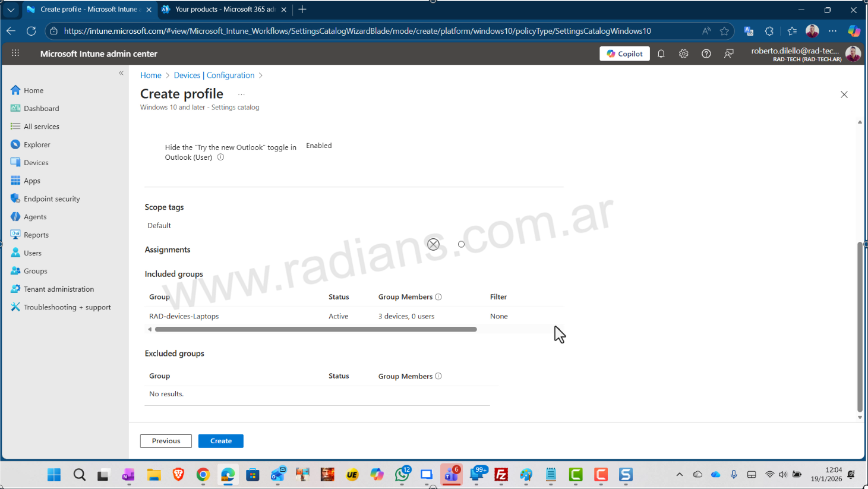
Task: Open the app launcher waffle icon
Action: pyautogui.click(x=15, y=53)
